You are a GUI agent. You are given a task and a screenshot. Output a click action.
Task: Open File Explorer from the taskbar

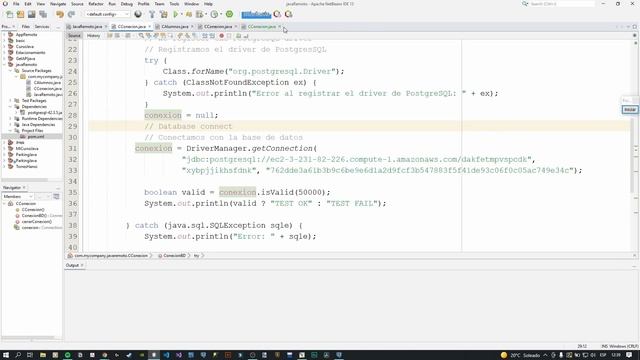[x=42, y=355]
